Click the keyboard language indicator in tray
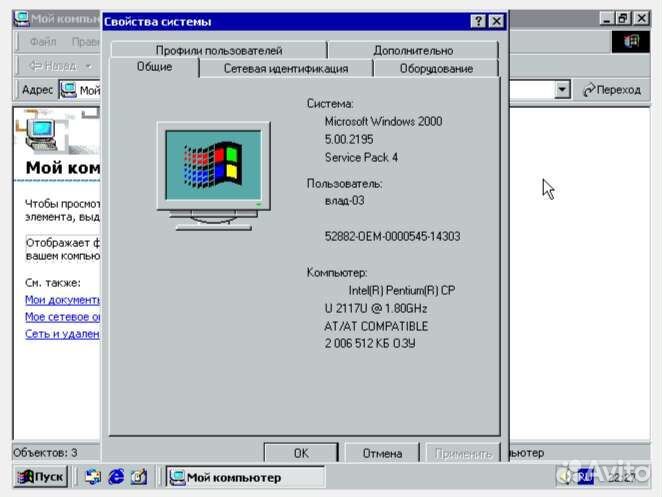Viewport: 662px width, 497px height. [586, 477]
